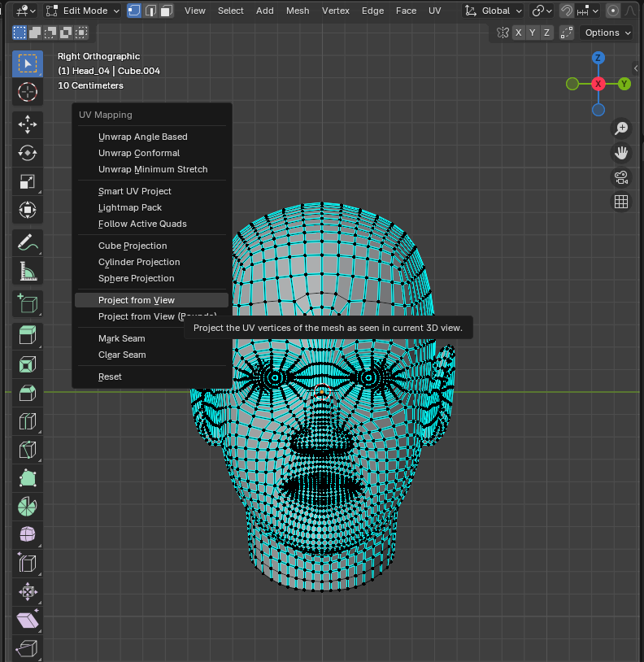Switch to face select mode

click(x=166, y=11)
